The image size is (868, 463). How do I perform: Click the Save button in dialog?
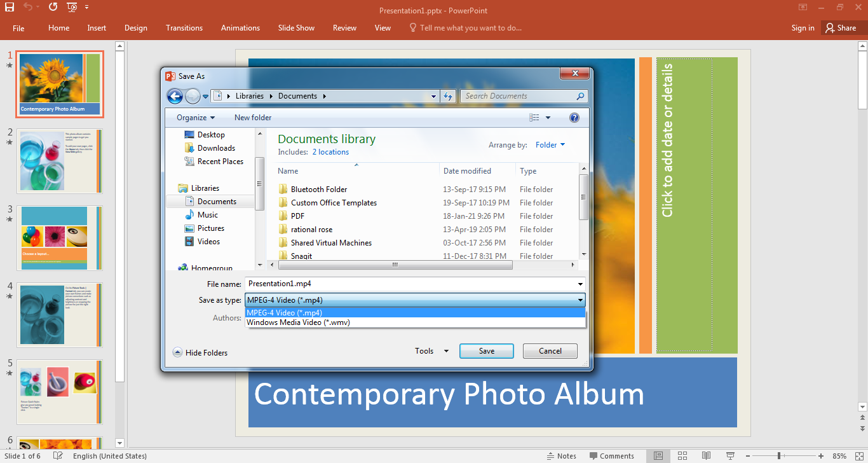[486, 351]
